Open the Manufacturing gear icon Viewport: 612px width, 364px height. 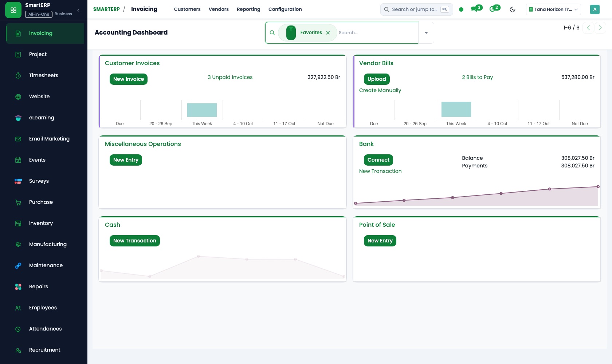pos(18,244)
